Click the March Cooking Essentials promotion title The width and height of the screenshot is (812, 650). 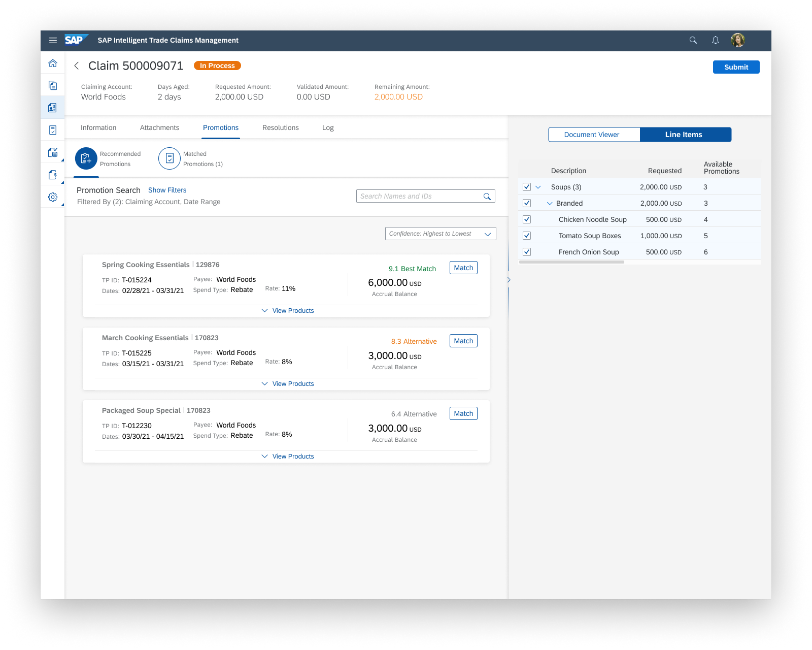coord(145,338)
